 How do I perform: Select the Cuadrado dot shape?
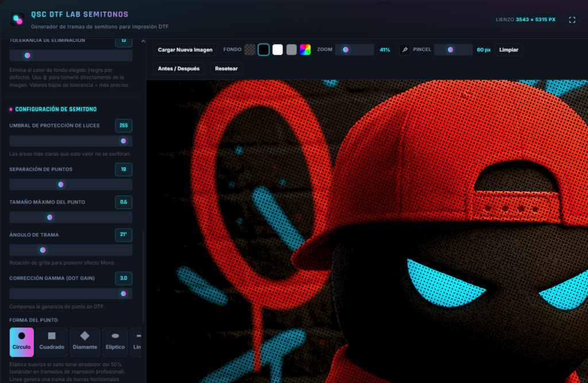pyautogui.click(x=52, y=342)
